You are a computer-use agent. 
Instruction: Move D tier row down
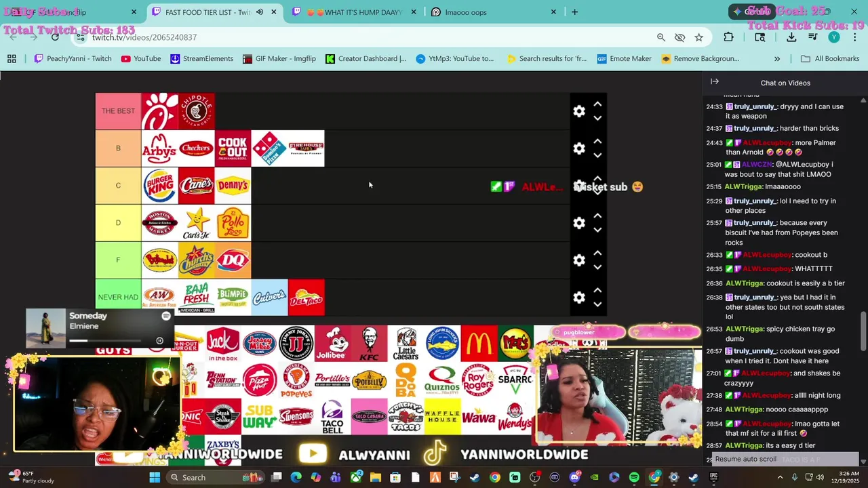(597, 230)
